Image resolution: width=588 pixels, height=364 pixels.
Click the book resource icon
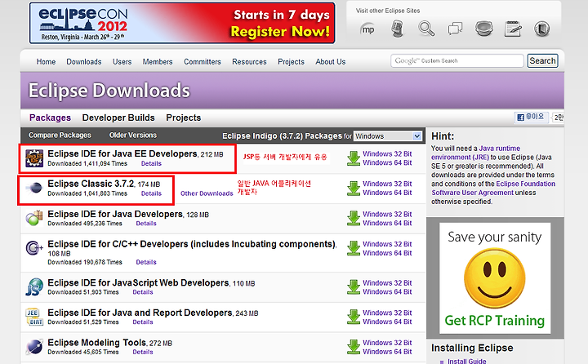click(x=541, y=29)
